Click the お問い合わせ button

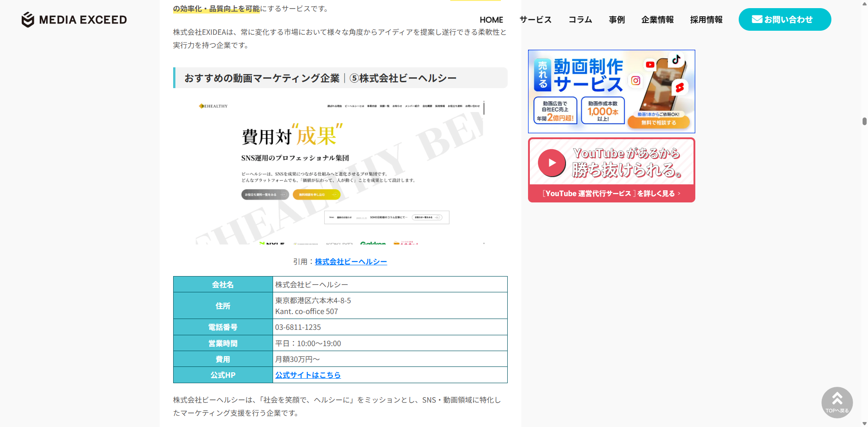pyautogui.click(x=785, y=19)
